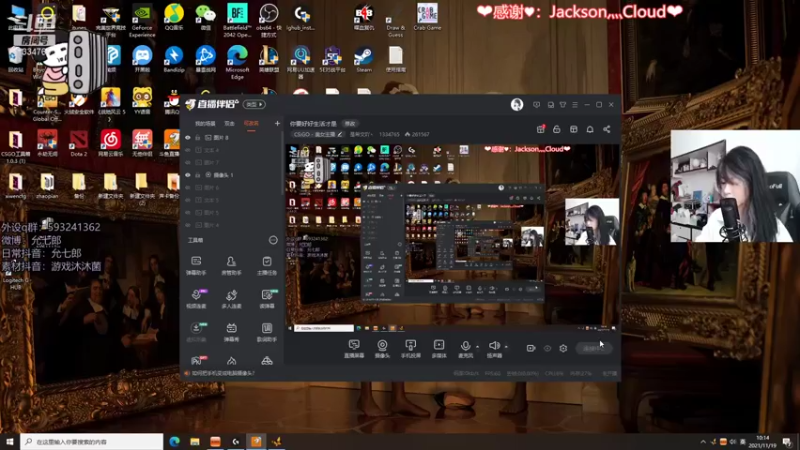
Task: Show the 图片 6 layer
Action: pyautogui.click(x=188, y=187)
